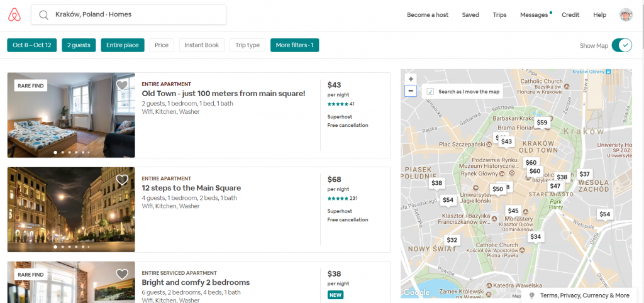644x303 pixels.
Task: Save Bright and comfy 2 bedrooms heart
Action: coord(122,274)
